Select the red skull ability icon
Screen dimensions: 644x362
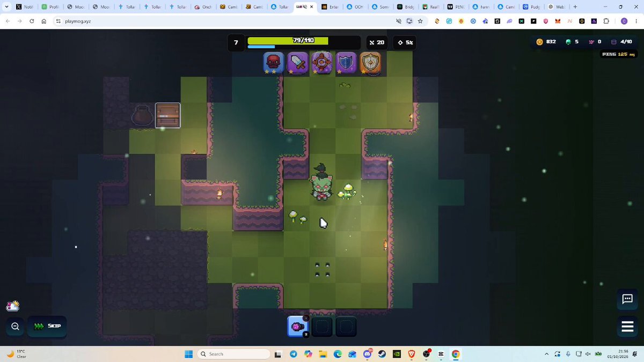pyautogui.click(x=274, y=63)
